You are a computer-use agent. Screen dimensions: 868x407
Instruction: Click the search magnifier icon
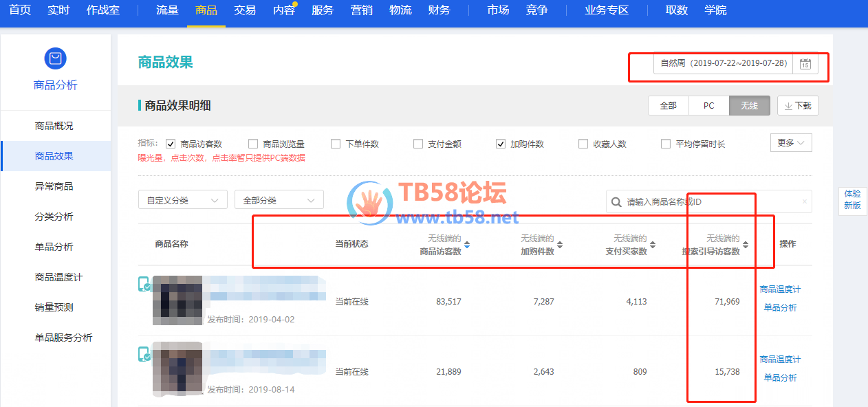[616, 202]
